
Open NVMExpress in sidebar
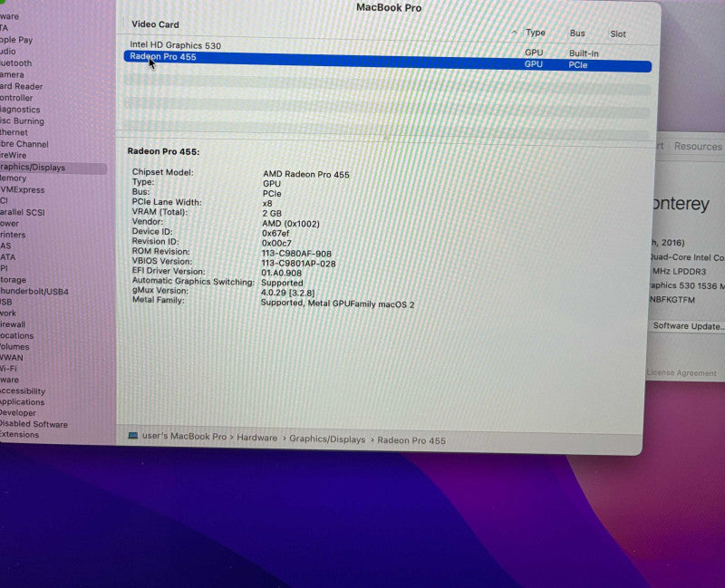(x=22, y=189)
